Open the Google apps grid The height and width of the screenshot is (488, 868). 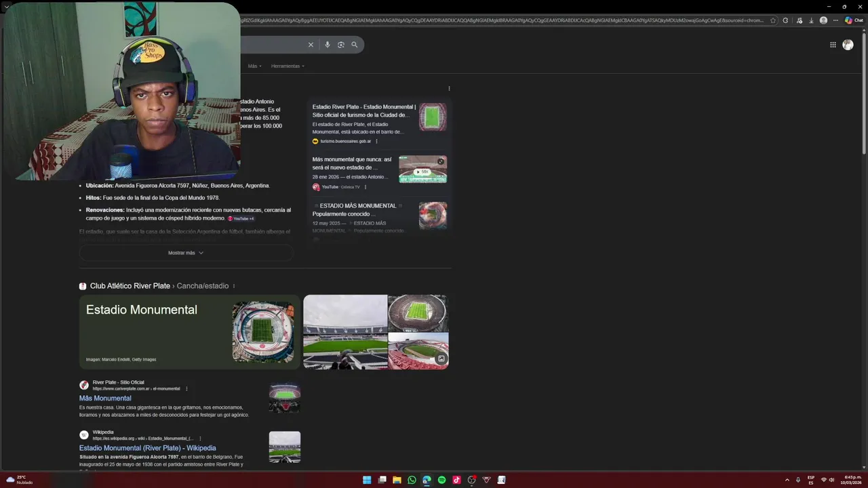833,45
